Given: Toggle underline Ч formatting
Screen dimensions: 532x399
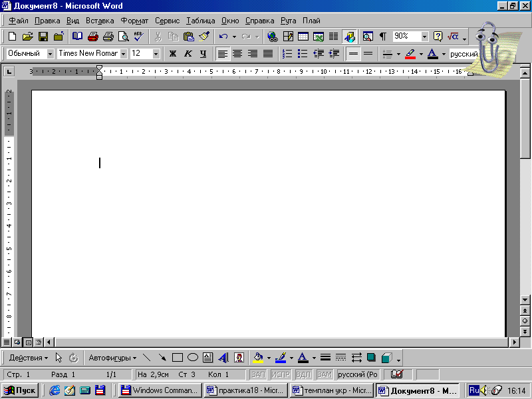Looking at the screenshot, I should pos(203,54).
